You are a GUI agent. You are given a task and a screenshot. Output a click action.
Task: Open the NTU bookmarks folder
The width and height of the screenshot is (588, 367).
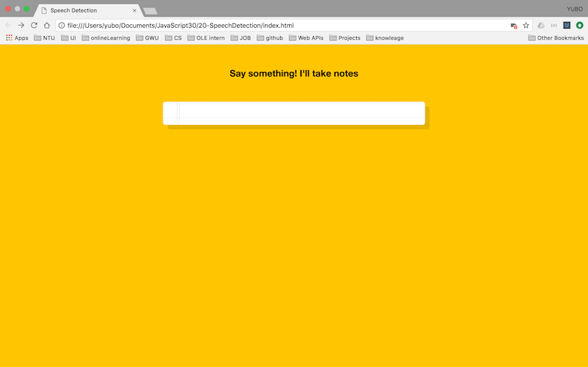click(x=44, y=38)
